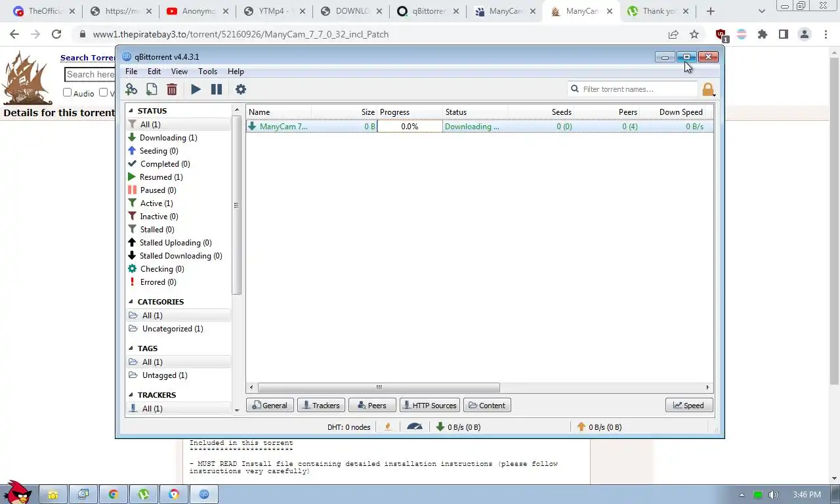Open the Edit menu

point(154,72)
